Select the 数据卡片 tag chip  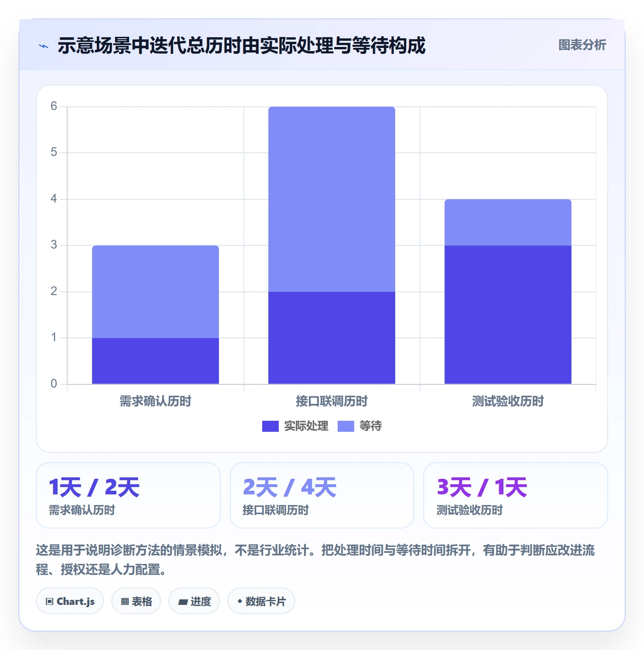pos(261,601)
